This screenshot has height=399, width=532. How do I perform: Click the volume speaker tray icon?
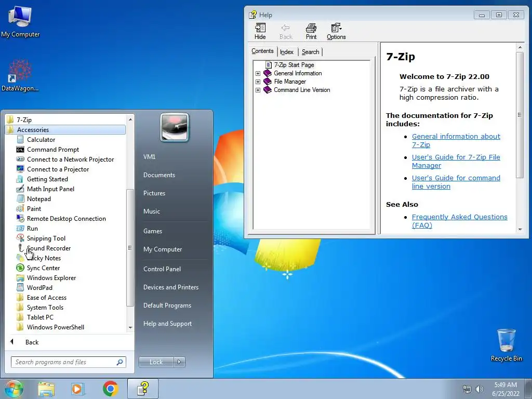(480, 389)
